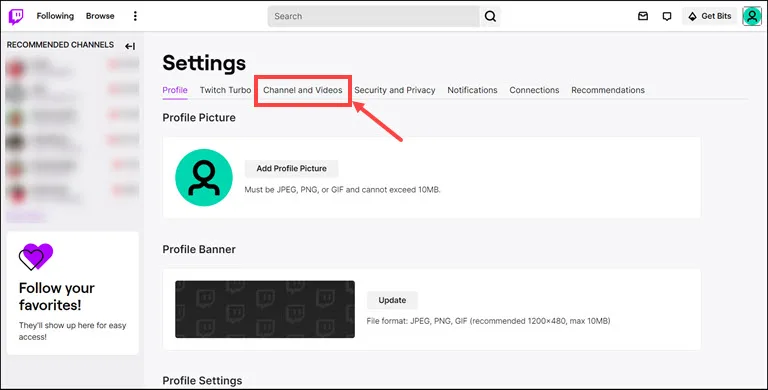Focus the Search input field

(x=374, y=16)
